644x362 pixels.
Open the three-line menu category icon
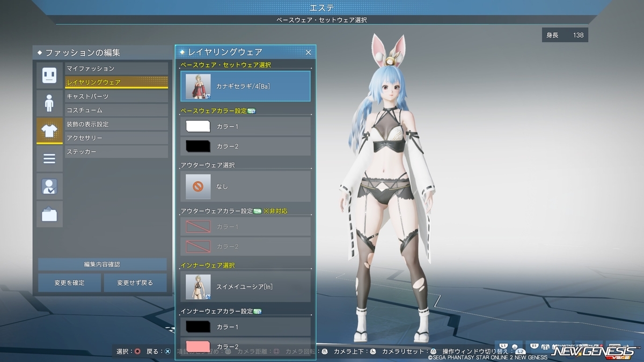pos(49,158)
